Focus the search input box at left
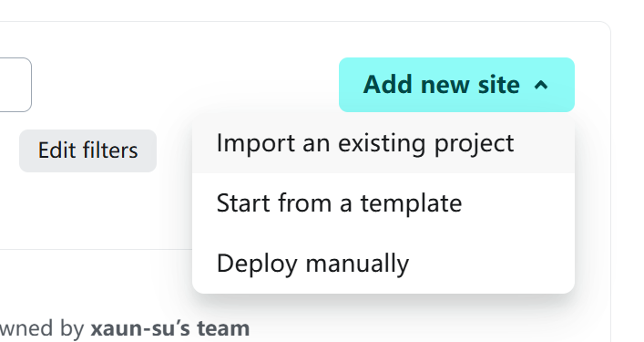 click(15, 85)
